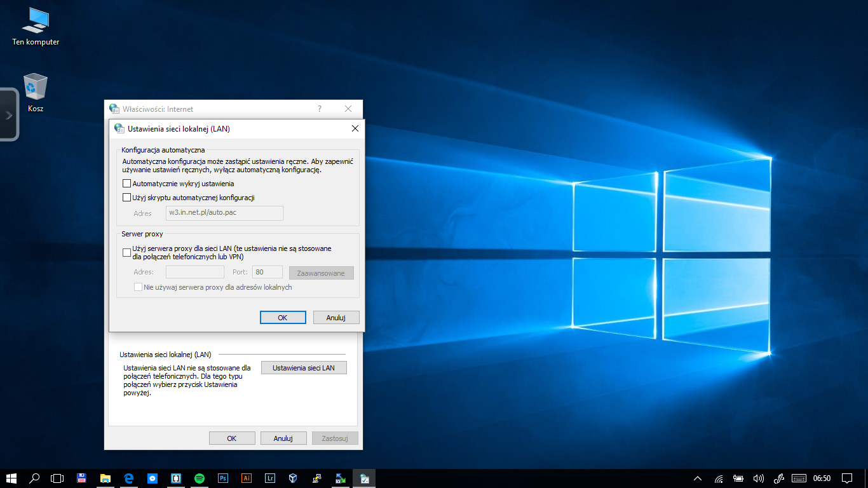The image size is (868, 488).
Task: Click help question mark in Właściwości: Internet
Action: pos(320,109)
